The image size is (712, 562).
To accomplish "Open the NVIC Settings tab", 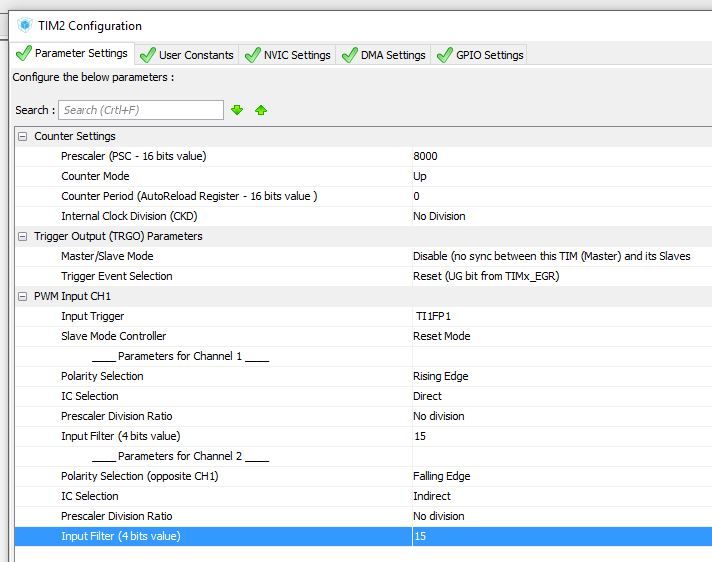I will 287,55.
